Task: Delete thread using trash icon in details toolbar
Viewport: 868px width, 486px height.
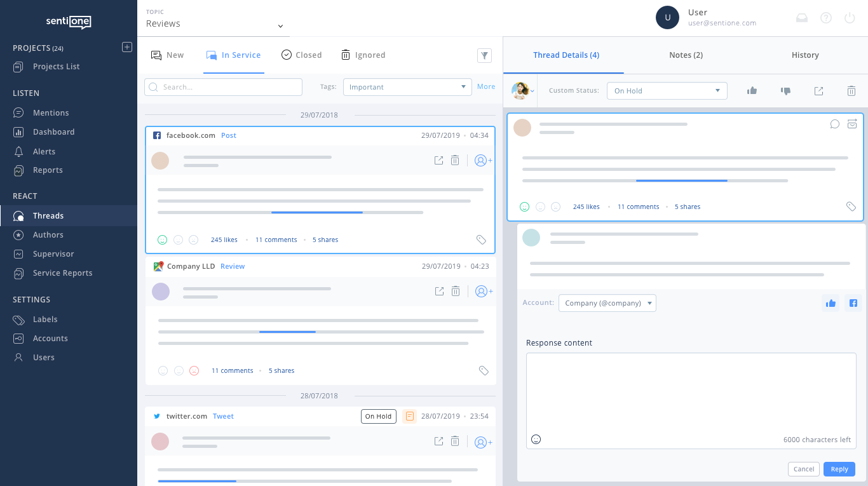Action: 851,91
